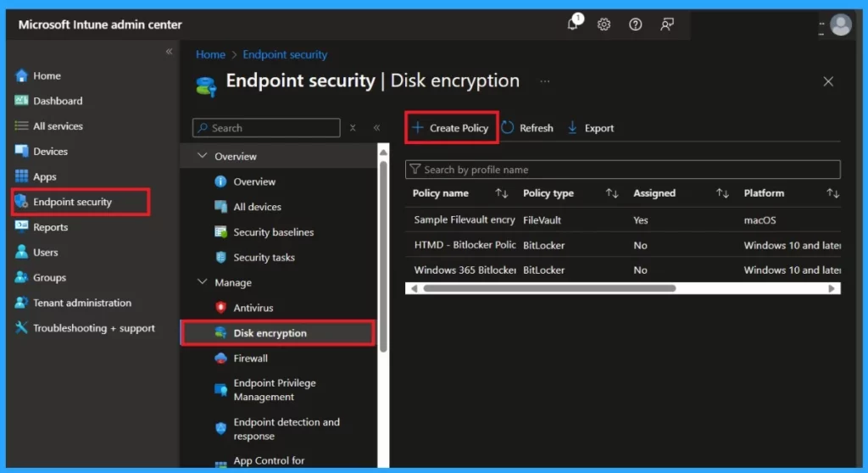Click the Devices icon in sidebar
Viewport: 868px width, 473px height.
[21, 151]
